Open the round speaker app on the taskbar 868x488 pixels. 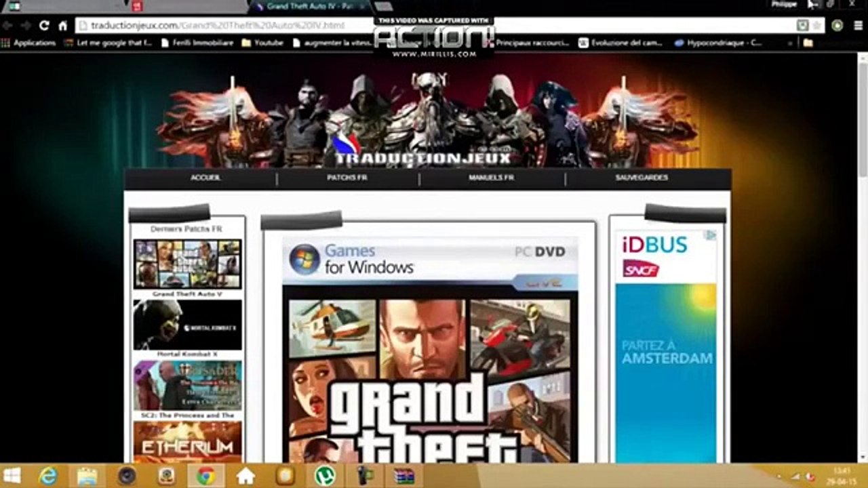[x=126, y=476]
